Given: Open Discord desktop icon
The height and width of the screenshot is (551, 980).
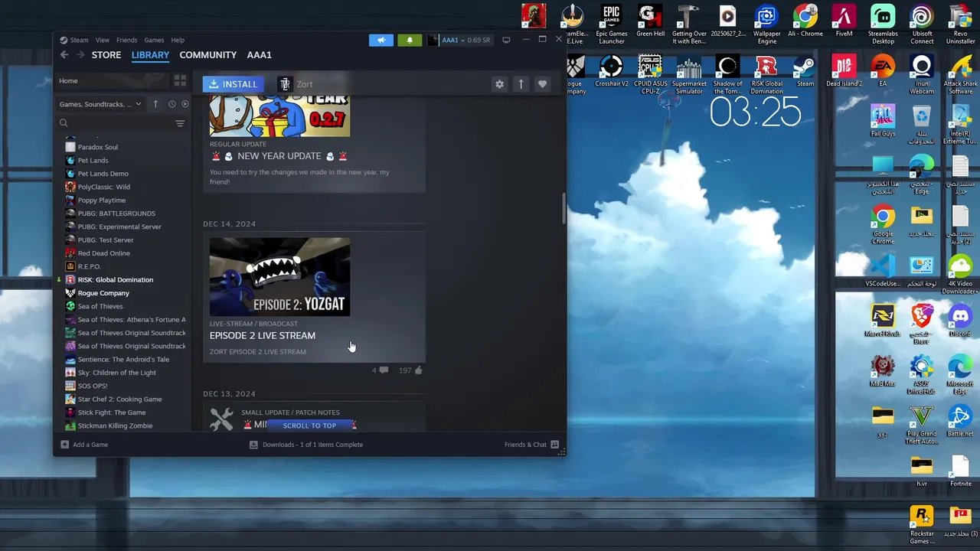Looking at the screenshot, I should pos(959,321).
